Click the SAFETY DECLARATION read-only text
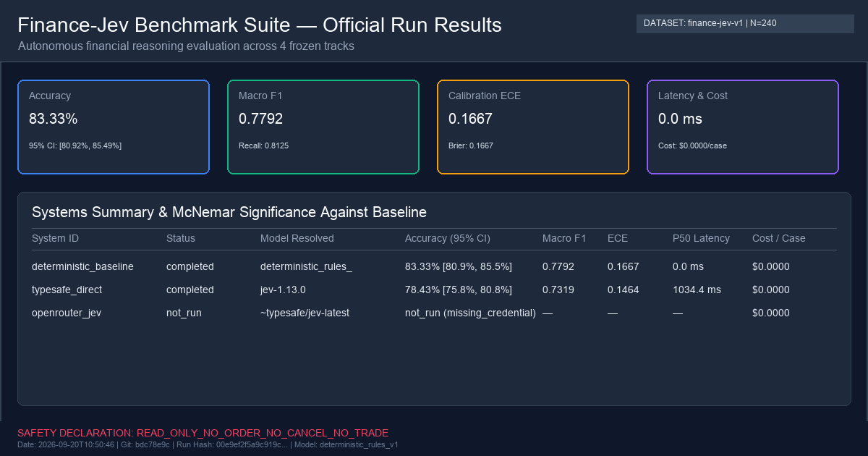Viewport: 868px width, 456px height. click(203, 433)
